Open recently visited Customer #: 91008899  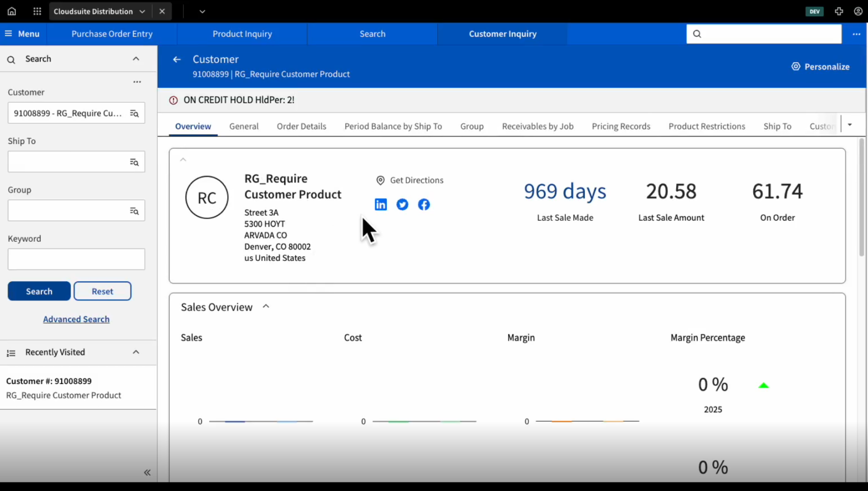78,388
